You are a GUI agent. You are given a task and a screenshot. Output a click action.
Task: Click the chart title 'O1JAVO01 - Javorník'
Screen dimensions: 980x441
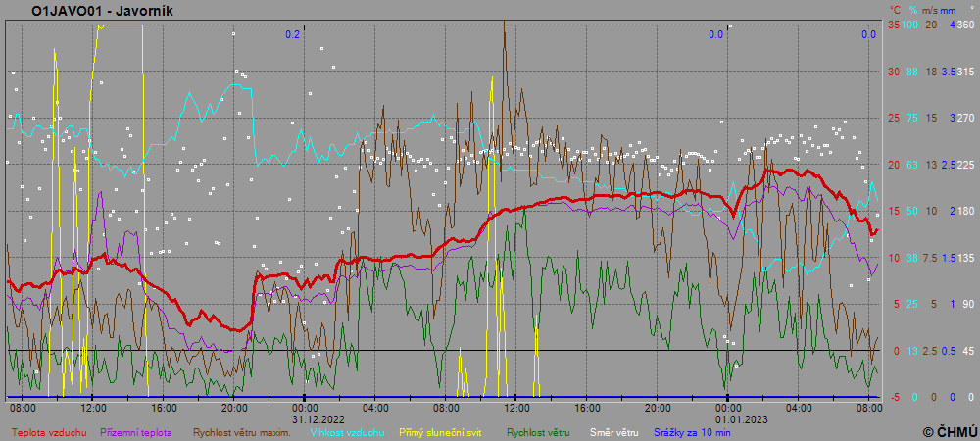pyautogui.click(x=89, y=11)
